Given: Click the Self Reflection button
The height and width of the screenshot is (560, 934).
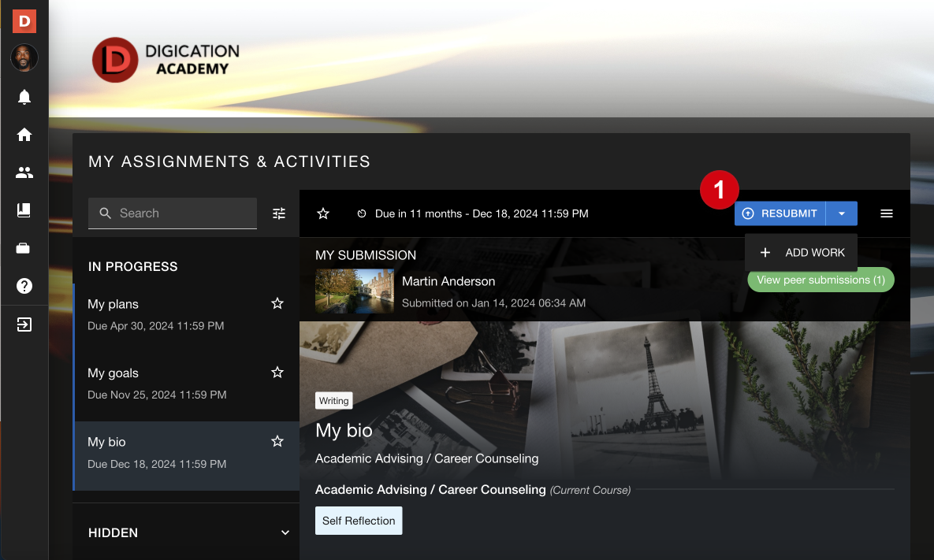Looking at the screenshot, I should pos(358,520).
